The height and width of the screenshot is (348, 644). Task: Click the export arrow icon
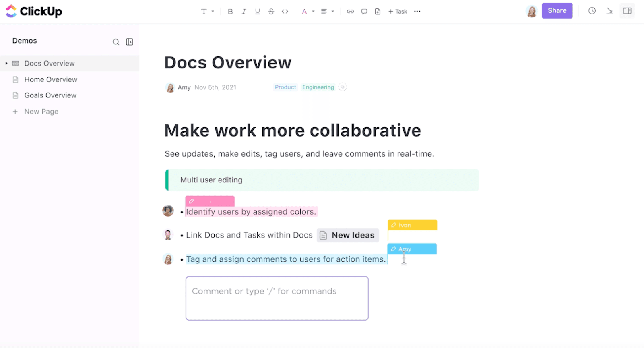tap(609, 11)
